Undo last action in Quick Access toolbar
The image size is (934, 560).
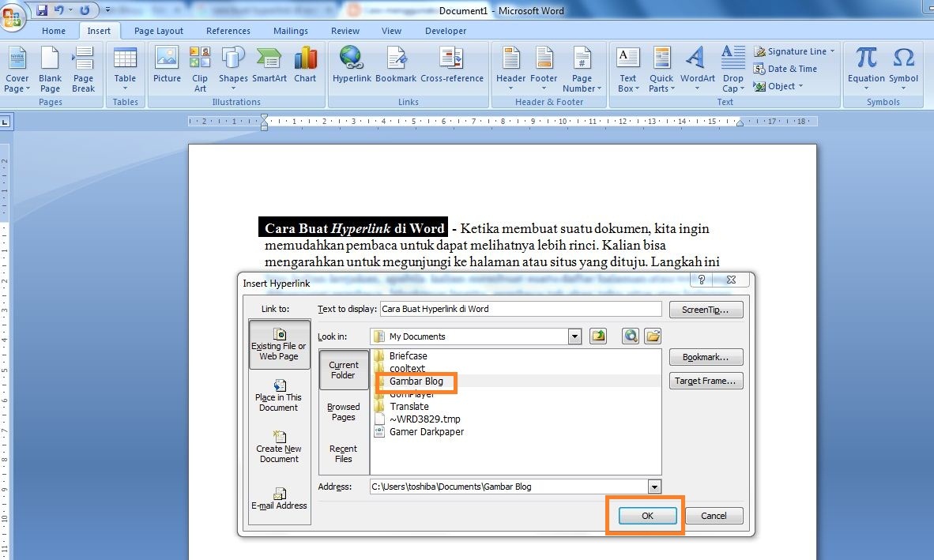click(x=58, y=10)
